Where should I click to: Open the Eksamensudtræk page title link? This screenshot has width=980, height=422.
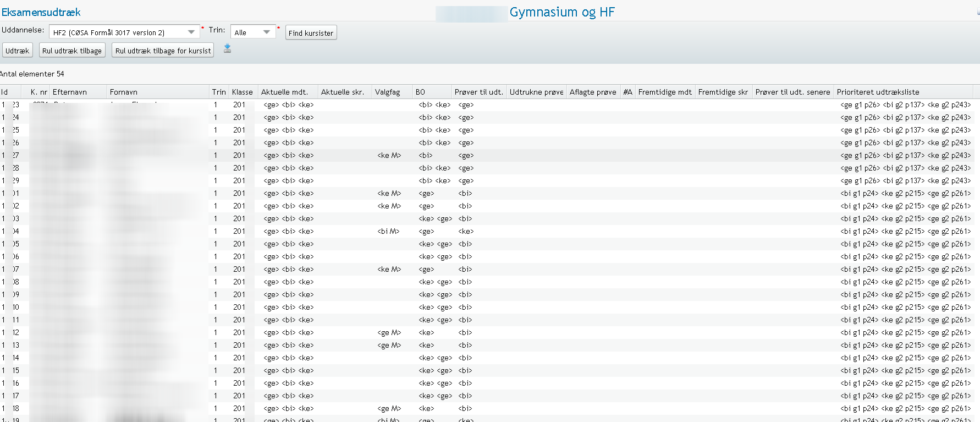pos(41,12)
